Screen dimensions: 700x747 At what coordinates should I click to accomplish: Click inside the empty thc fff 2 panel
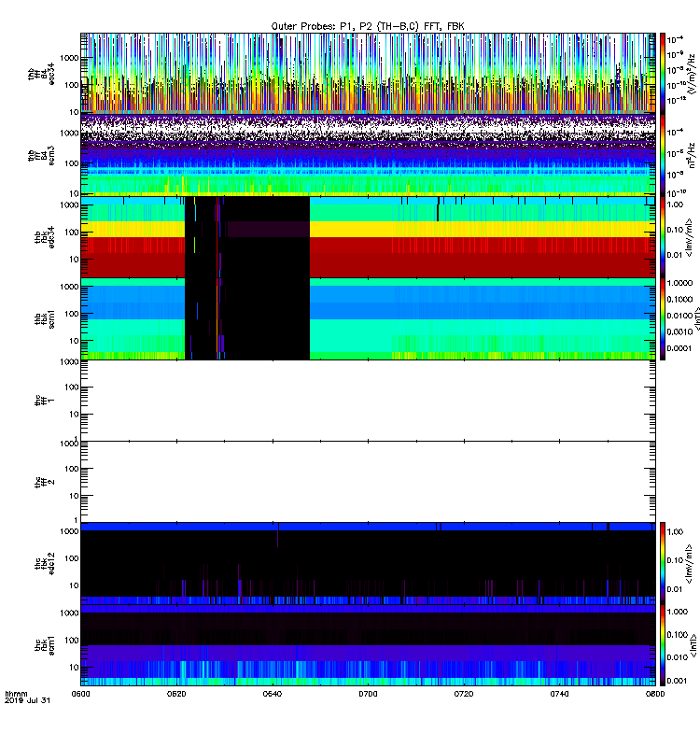(x=368, y=482)
